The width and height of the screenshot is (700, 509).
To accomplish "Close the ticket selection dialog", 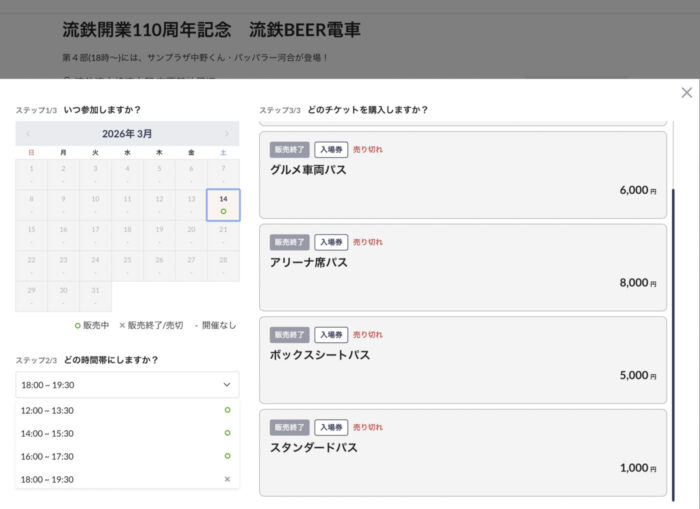I will [686, 93].
